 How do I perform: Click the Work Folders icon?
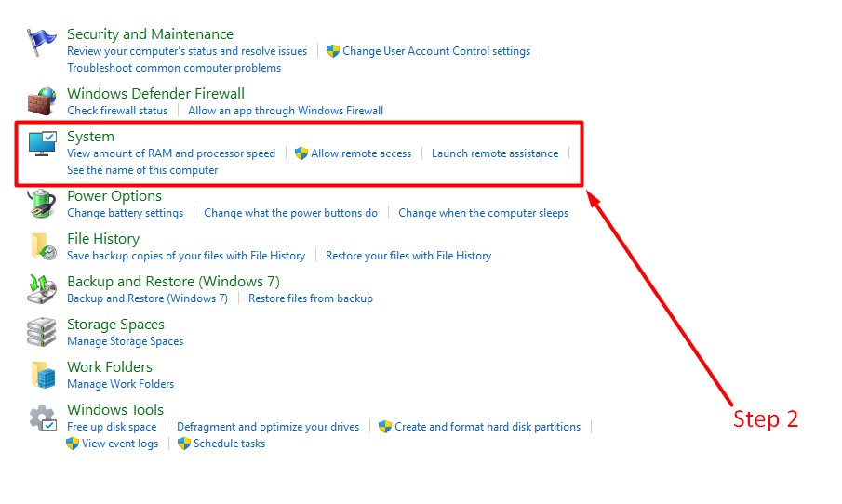click(x=43, y=375)
